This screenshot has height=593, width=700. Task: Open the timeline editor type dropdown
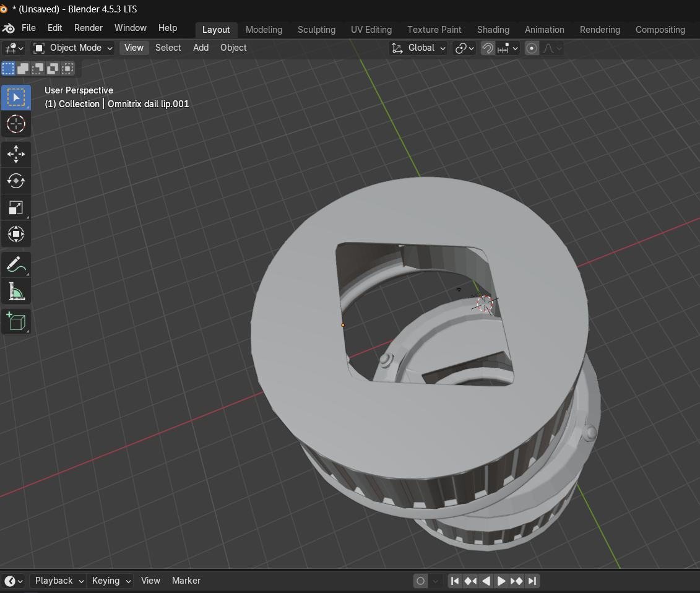pos(14,581)
